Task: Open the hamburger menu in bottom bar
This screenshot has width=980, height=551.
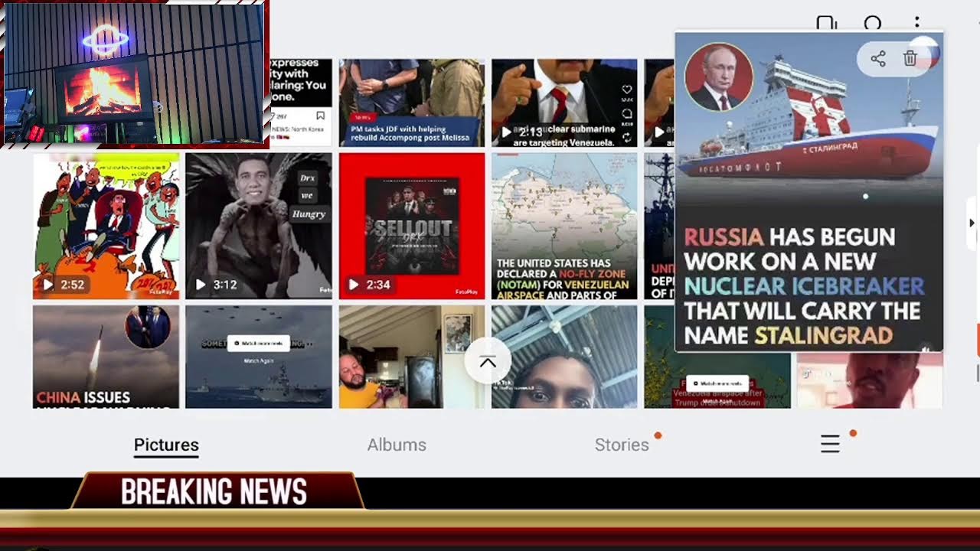Action: tap(831, 444)
